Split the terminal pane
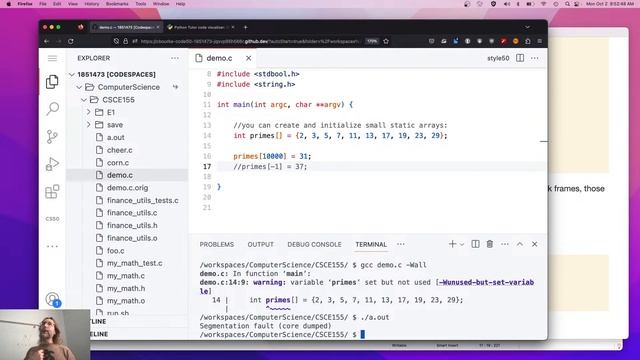 click(476, 244)
